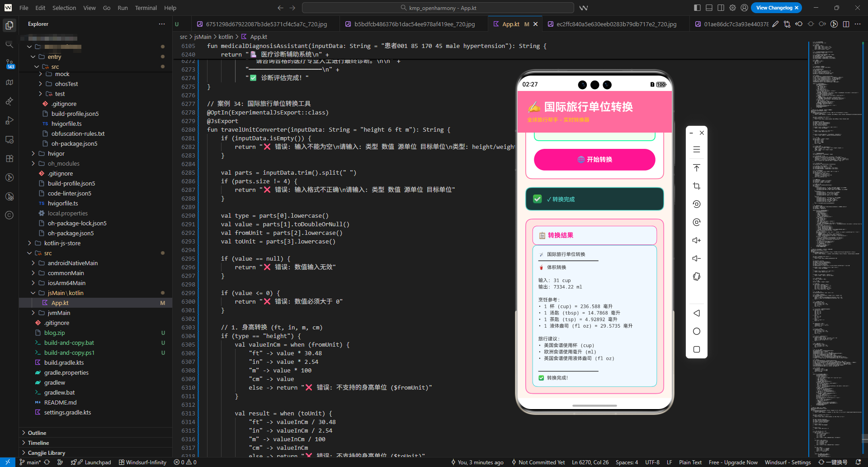The width and height of the screenshot is (868, 467).
Task: Open the Selection menu
Action: point(64,8)
